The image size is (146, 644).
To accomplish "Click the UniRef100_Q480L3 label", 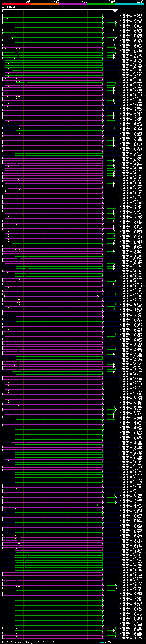I will coord(131,555).
